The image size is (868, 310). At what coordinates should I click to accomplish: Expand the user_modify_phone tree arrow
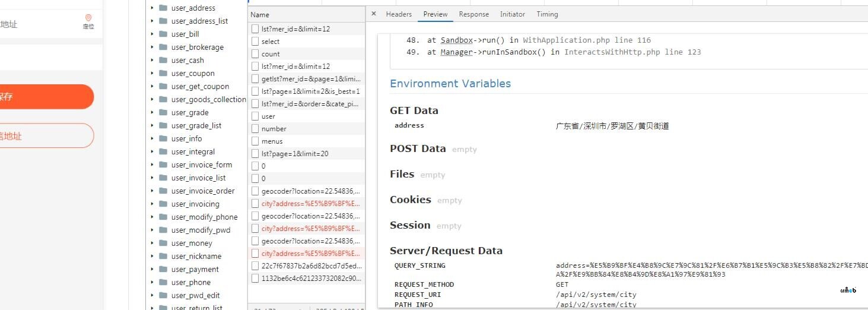click(x=152, y=217)
